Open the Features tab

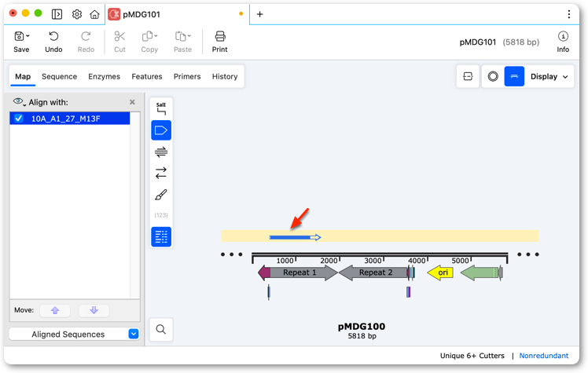[x=147, y=76]
